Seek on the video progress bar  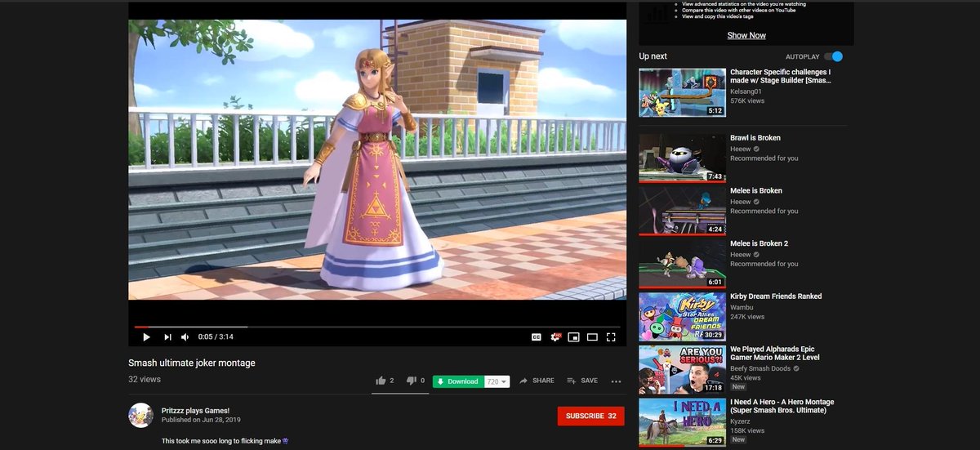pos(377,327)
